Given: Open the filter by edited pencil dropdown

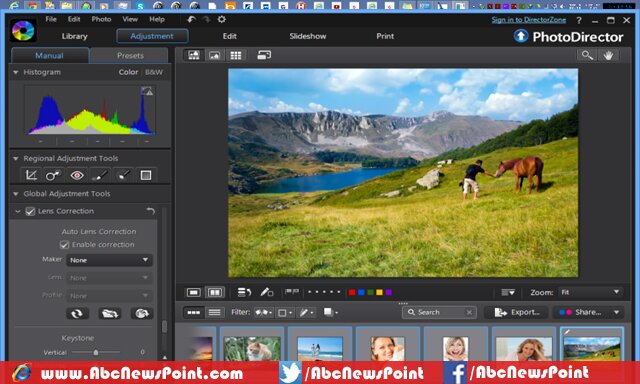Looking at the screenshot, I should (x=307, y=313).
